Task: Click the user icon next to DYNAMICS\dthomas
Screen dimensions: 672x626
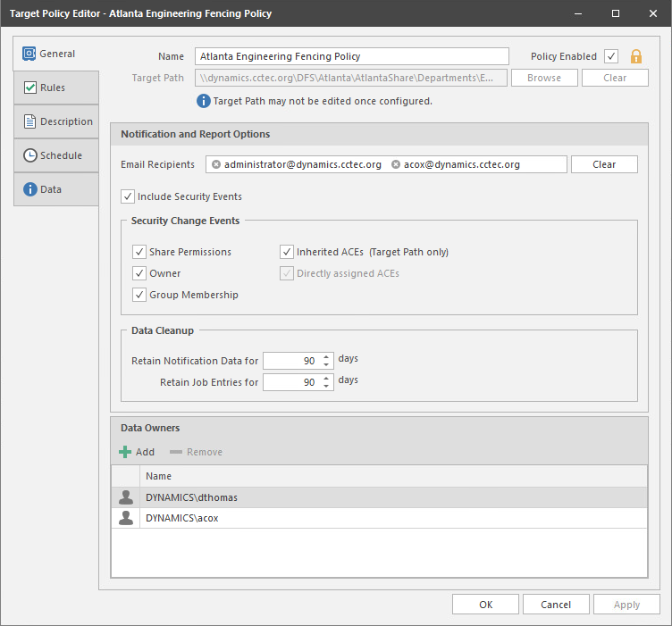Action: [x=126, y=497]
